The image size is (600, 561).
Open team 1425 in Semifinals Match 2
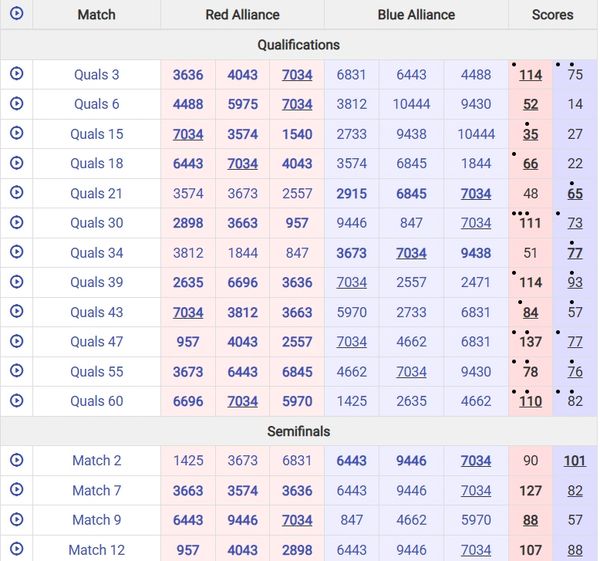[187, 461]
